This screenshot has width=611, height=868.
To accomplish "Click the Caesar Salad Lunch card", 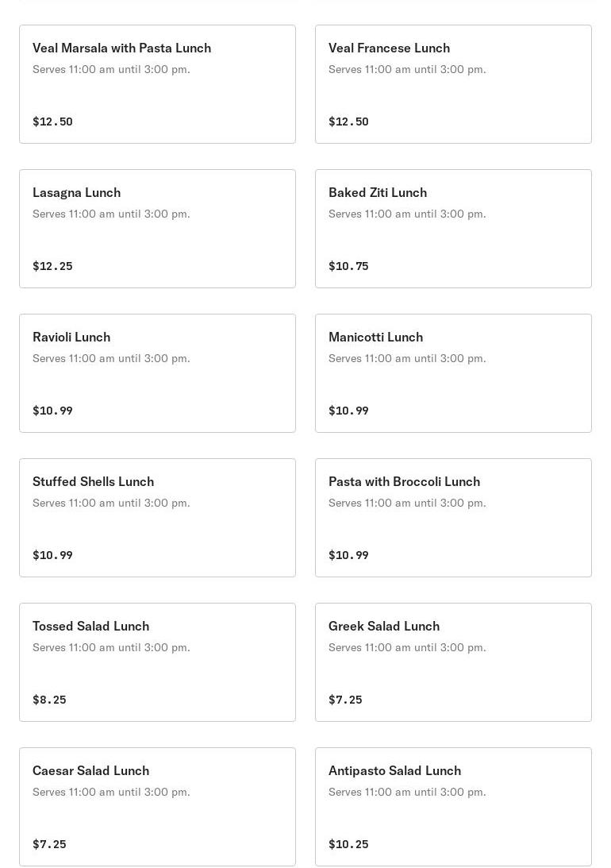I will tap(158, 807).
